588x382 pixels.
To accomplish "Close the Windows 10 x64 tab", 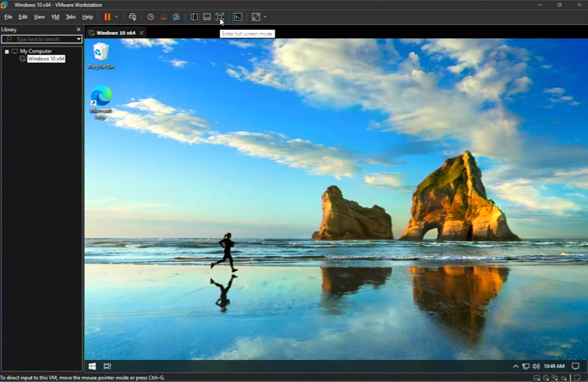I will pos(141,33).
